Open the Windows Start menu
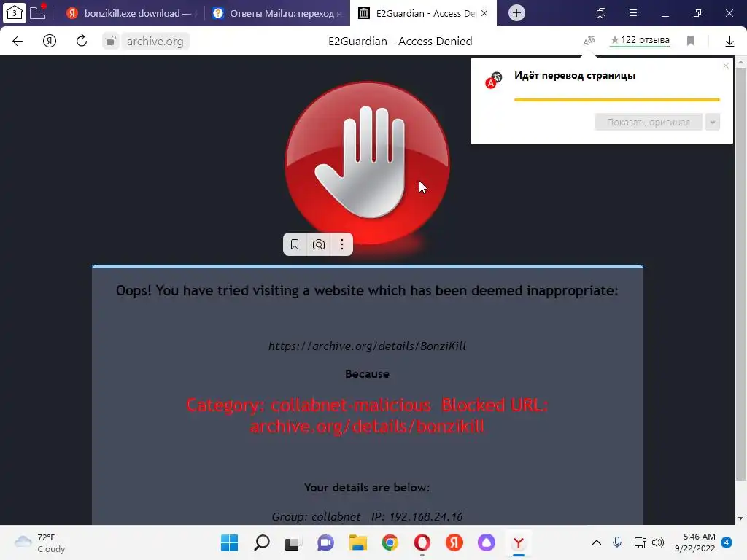 (x=229, y=542)
